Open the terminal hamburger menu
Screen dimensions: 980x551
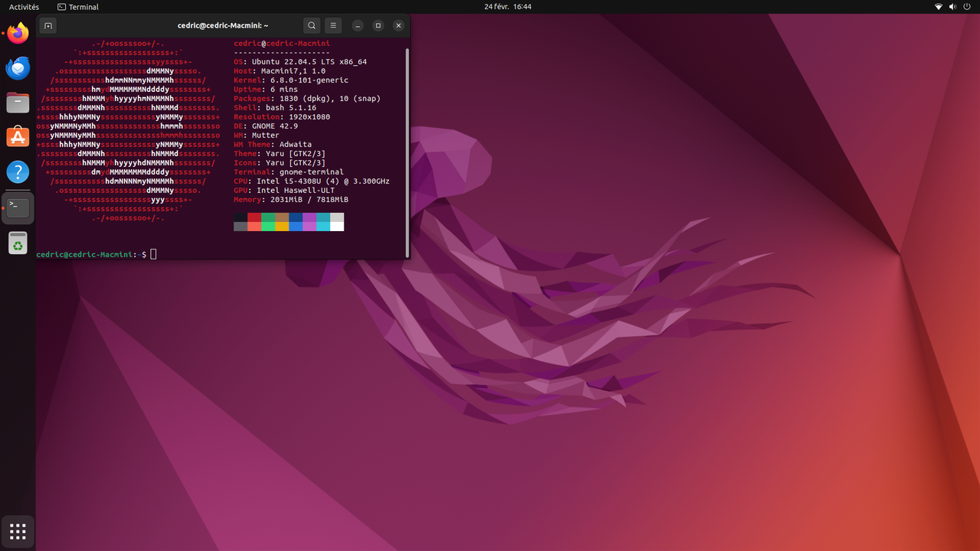(333, 25)
